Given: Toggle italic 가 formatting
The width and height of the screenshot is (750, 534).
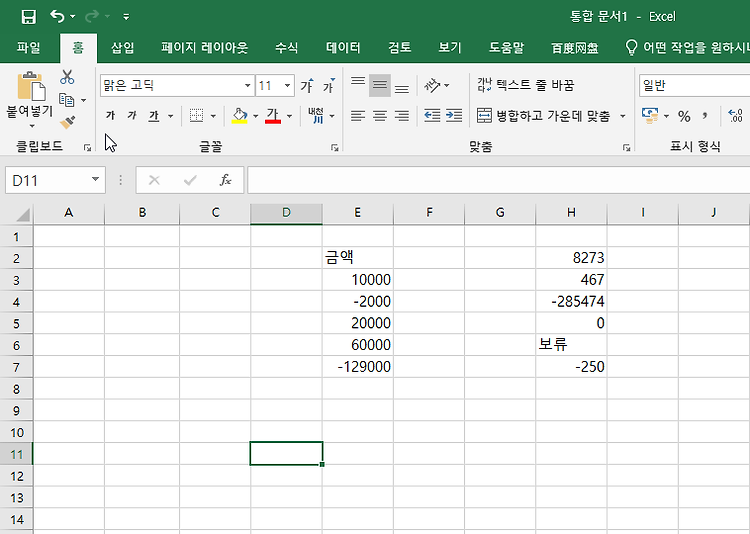Looking at the screenshot, I should (x=132, y=115).
